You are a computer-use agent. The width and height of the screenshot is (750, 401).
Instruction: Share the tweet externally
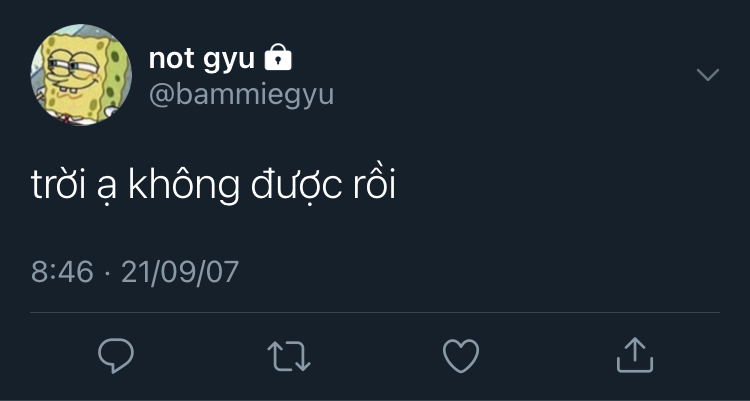(635, 355)
